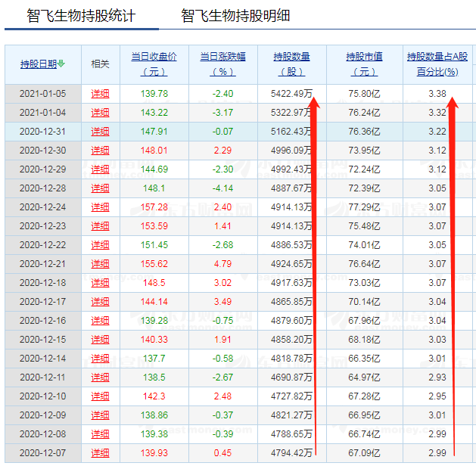Viewport: 476px width, 466px height.
Task: Open 详细 link for 2020-12-16
Action: (100, 321)
